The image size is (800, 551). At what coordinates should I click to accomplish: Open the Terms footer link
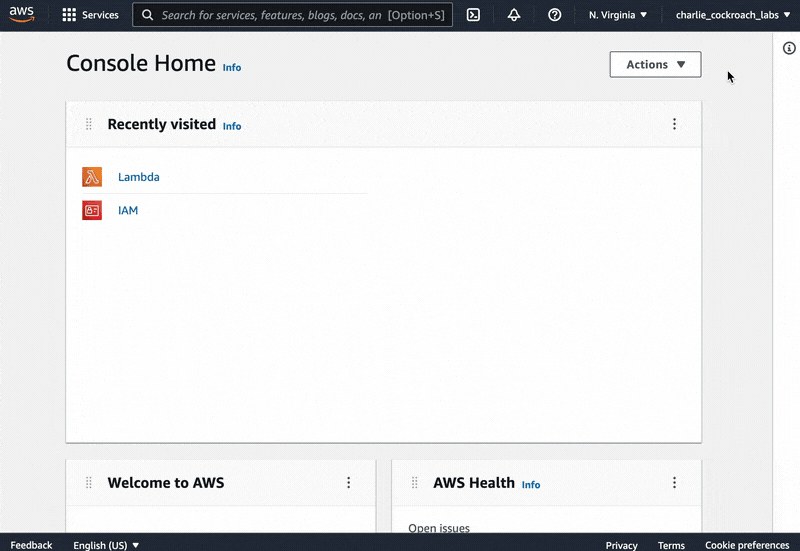(671, 545)
